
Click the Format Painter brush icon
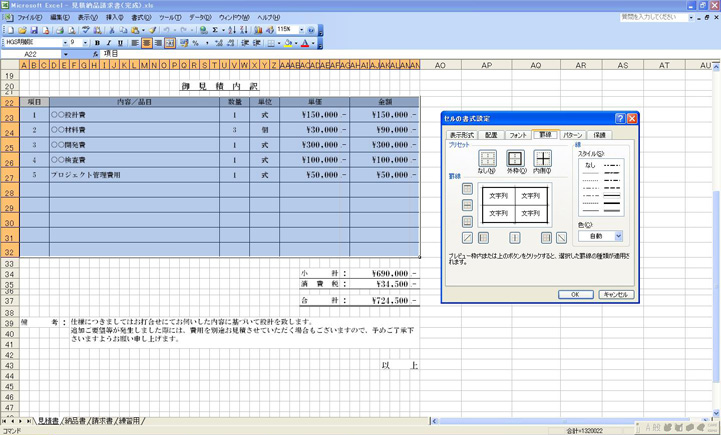[153, 30]
